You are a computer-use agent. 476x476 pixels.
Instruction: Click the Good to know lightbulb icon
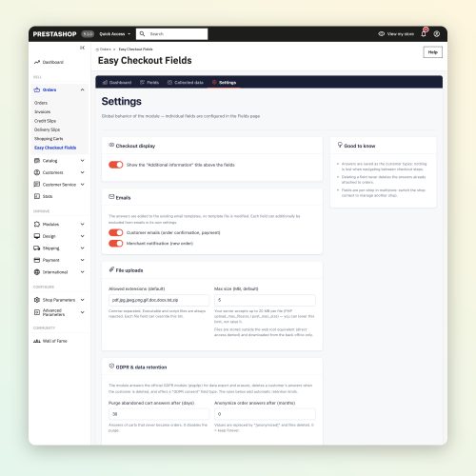[x=340, y=145]
